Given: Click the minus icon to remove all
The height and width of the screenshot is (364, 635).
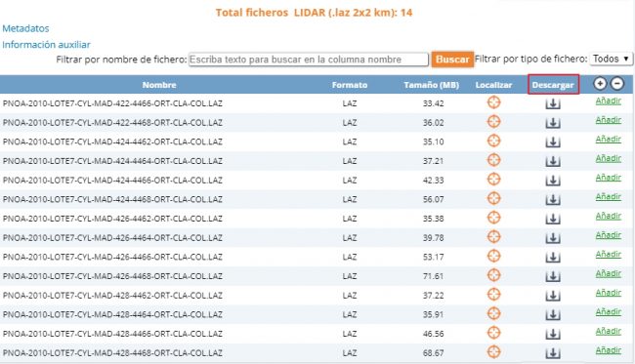Looking at the screenshot, I should click(x=617, y=84).
